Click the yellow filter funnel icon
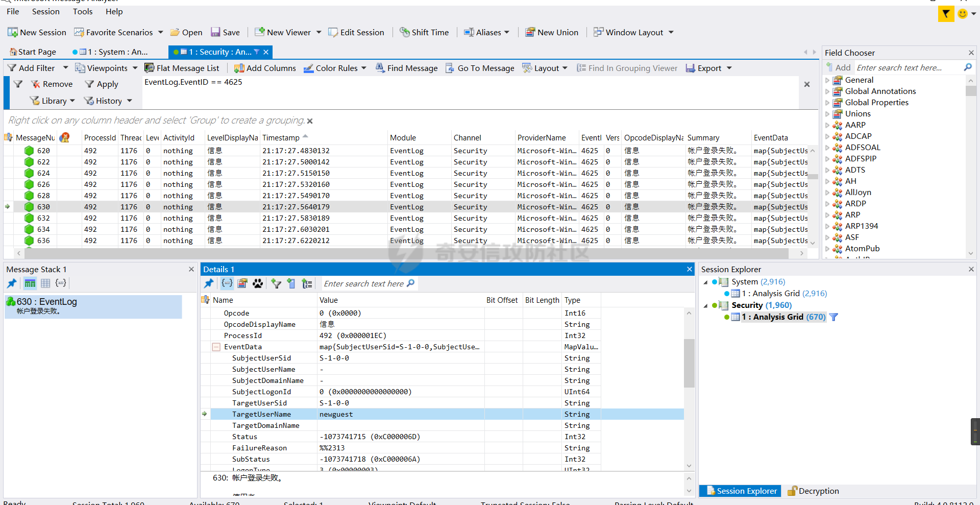Viewport: 980px width, 505px height. [946, 14]
